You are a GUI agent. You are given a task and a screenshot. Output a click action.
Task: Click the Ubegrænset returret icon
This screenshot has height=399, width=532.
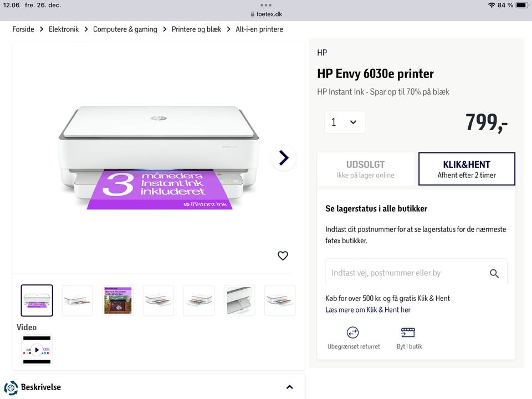(x=353, y=332)
